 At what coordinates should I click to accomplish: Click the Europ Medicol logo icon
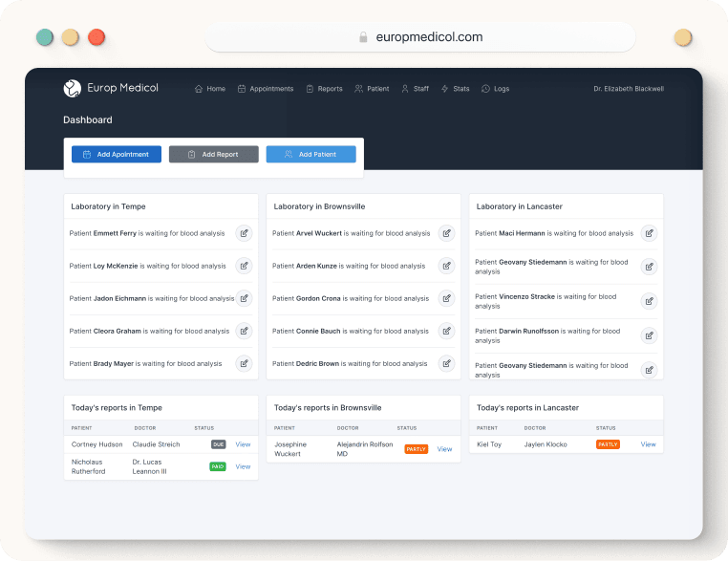pyautogui.click(x=72, y=88)
